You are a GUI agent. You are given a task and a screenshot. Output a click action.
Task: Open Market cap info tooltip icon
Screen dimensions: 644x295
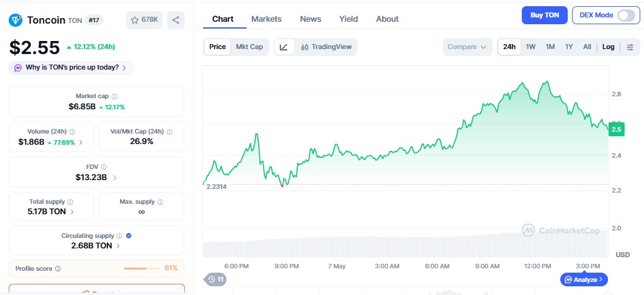click(x=115, y=96)
